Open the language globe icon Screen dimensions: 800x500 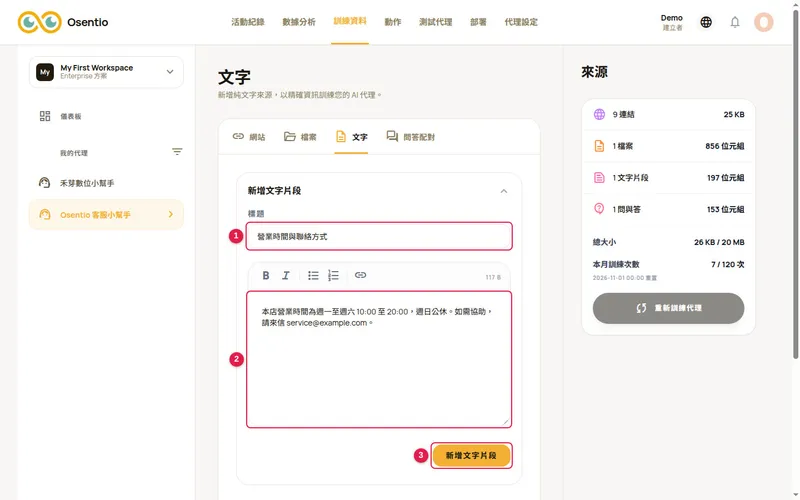click(706, 22)
